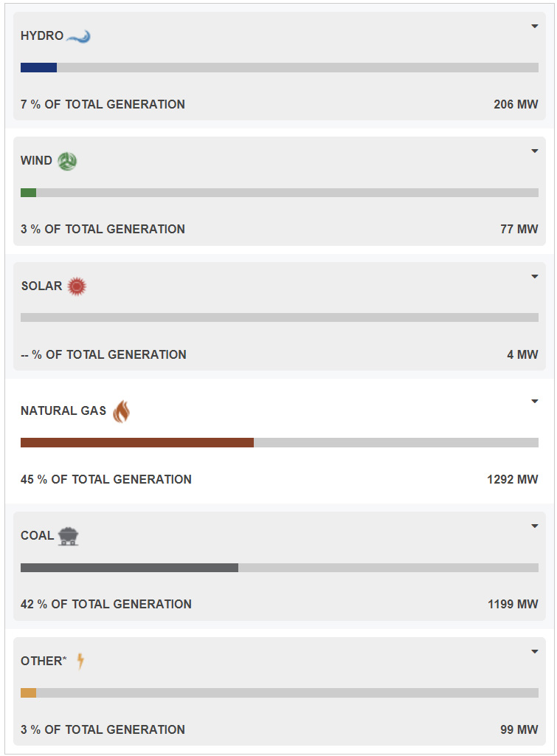Click the OTHER* heading label
This screenshot has height=756, width=557.
click(x=44, y=661)
